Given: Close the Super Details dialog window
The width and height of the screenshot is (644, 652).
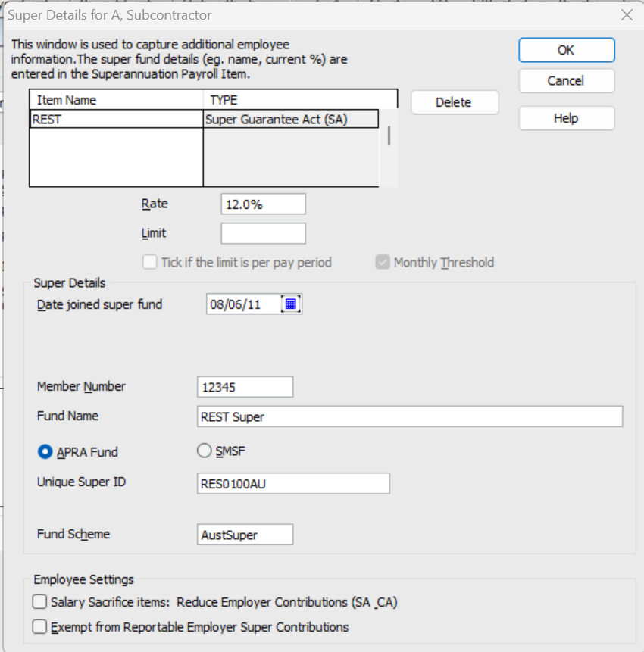Looking at the screenshot, I should (627, 15).
